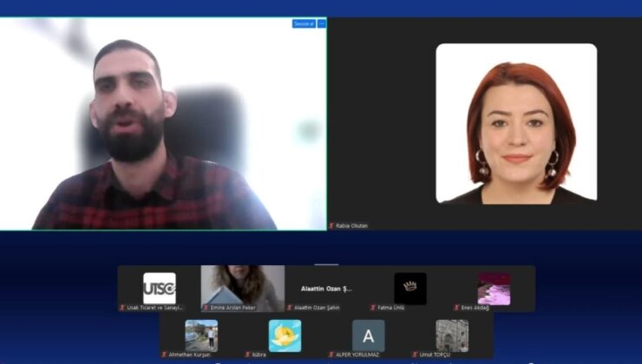The height and width of the screenshot is (364, 642).
Task: Click the UTSO logo participant tile
Action: click(159, 288)
